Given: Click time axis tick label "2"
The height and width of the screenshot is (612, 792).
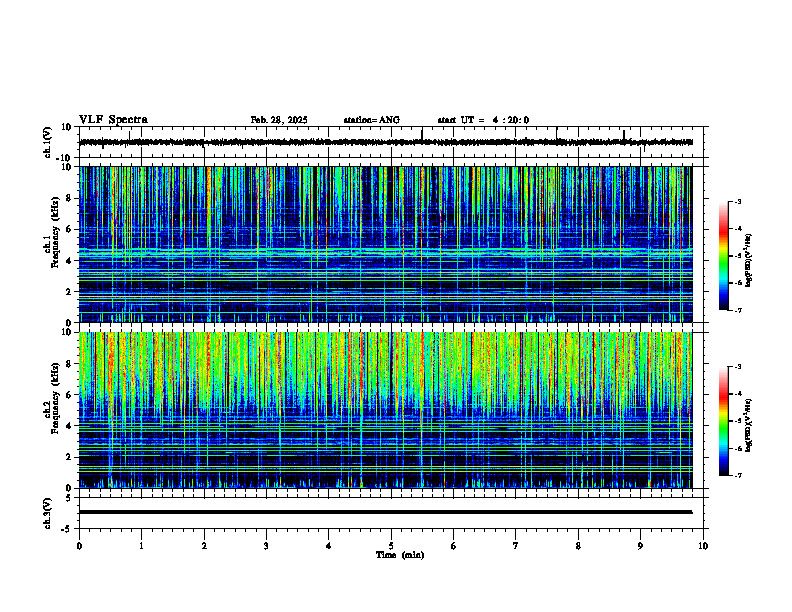Looking at the screenshot, I should click(x=204, y=546).
